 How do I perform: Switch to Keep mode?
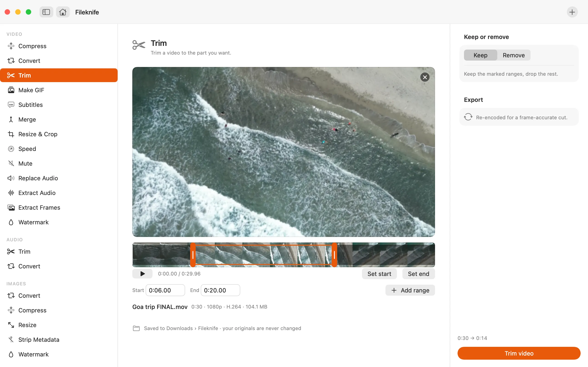pos(480,55)
